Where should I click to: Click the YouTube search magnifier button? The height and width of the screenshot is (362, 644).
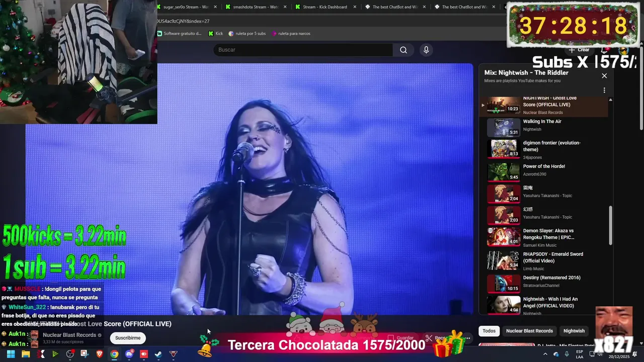point(404,50)
